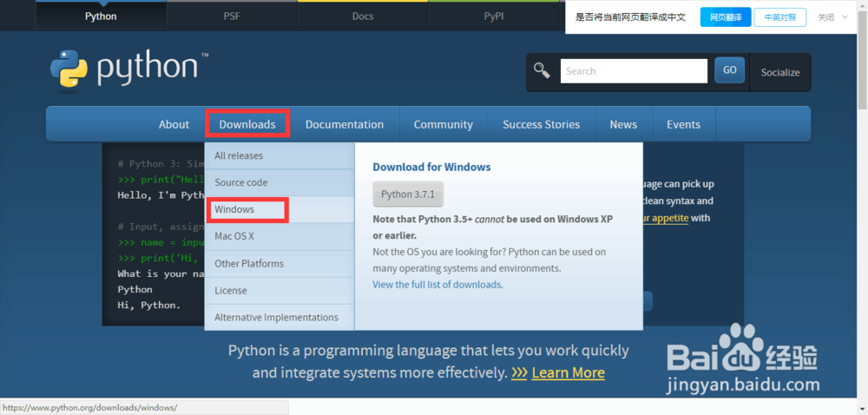Open the About menu

[x=174, y=124]
